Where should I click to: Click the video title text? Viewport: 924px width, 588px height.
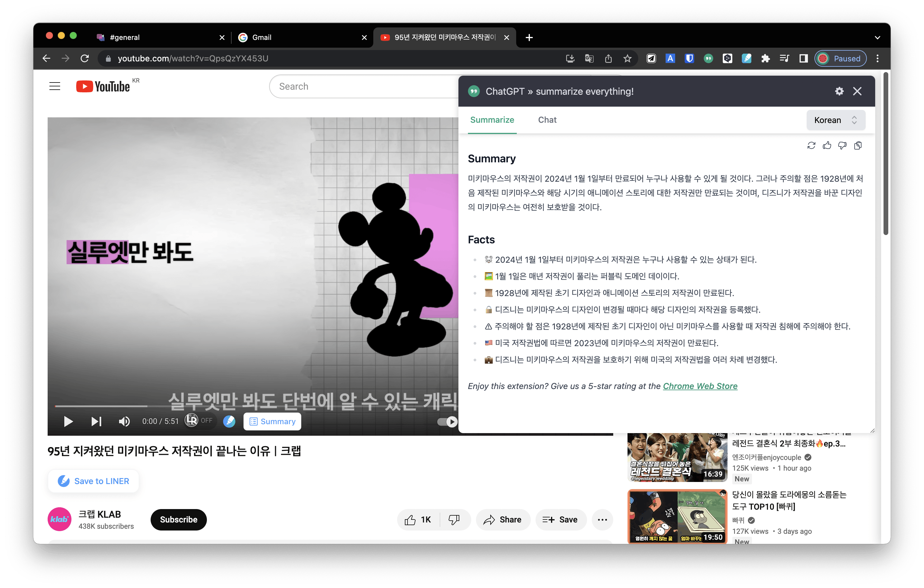(174, 451)
